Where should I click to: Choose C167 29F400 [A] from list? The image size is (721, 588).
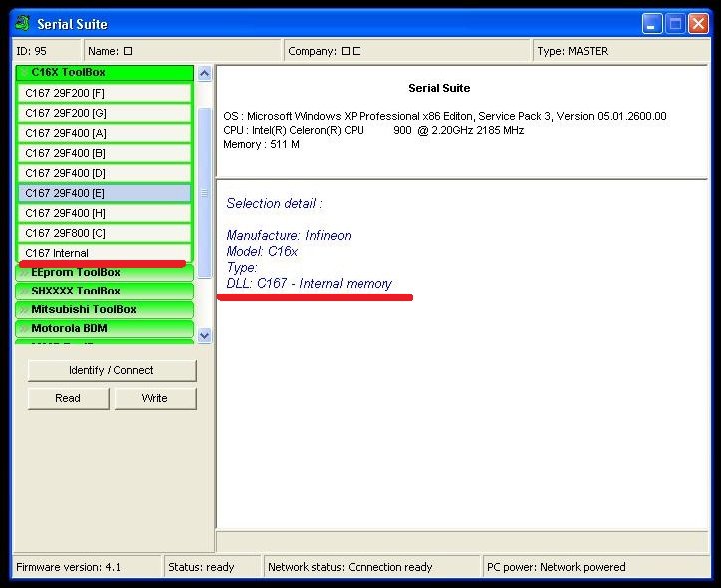[104, 133]
